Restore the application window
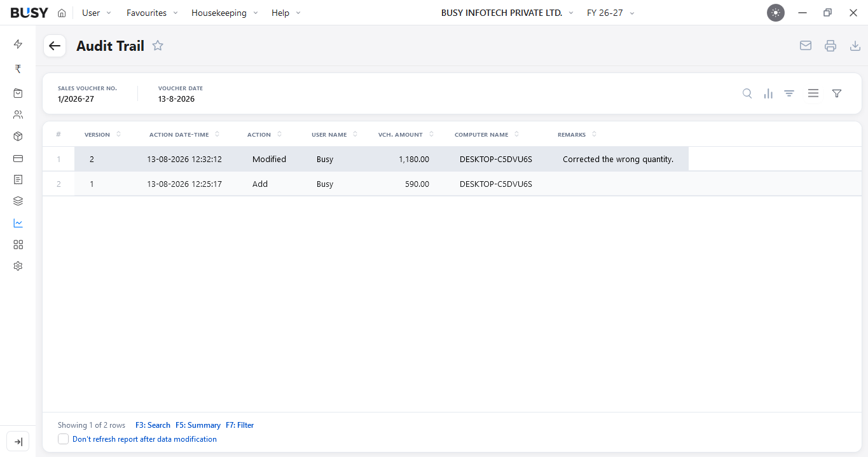 pyautogui.click(x=827, y=13)
